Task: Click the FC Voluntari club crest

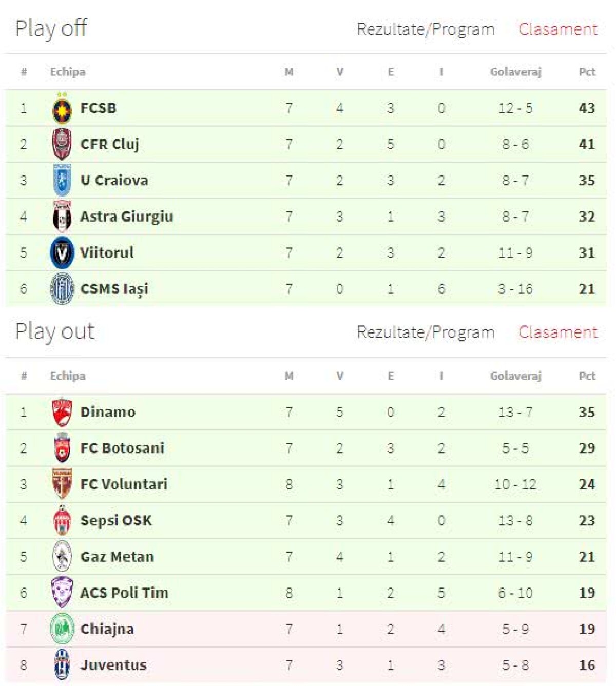Action: pos(62,484)
